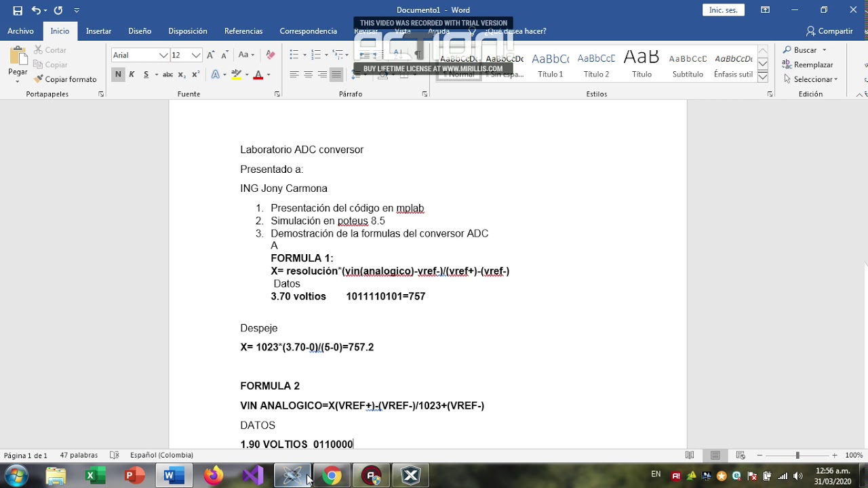Toggle underline formatting (S)
868x488 pixels.
point(146,75)
